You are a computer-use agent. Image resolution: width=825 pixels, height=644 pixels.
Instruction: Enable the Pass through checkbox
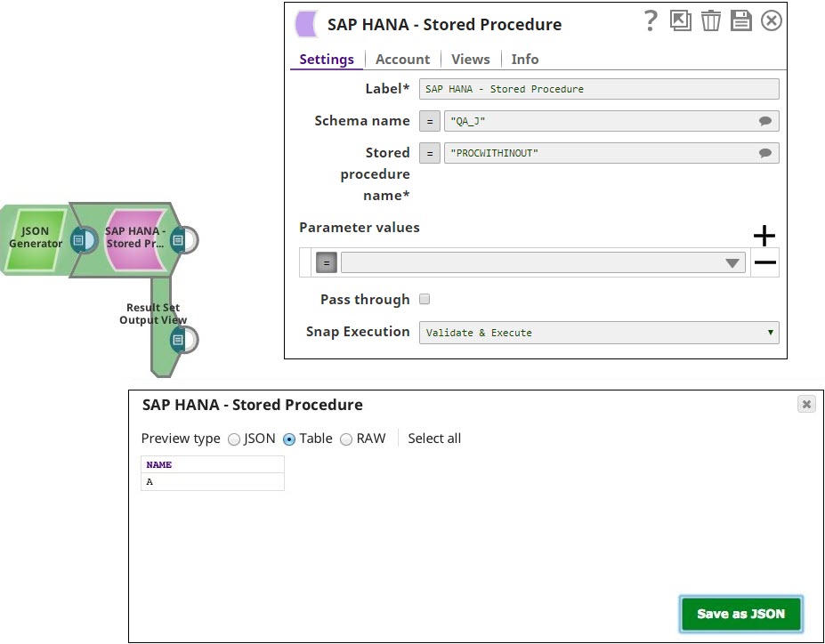(x=425, y=299)
